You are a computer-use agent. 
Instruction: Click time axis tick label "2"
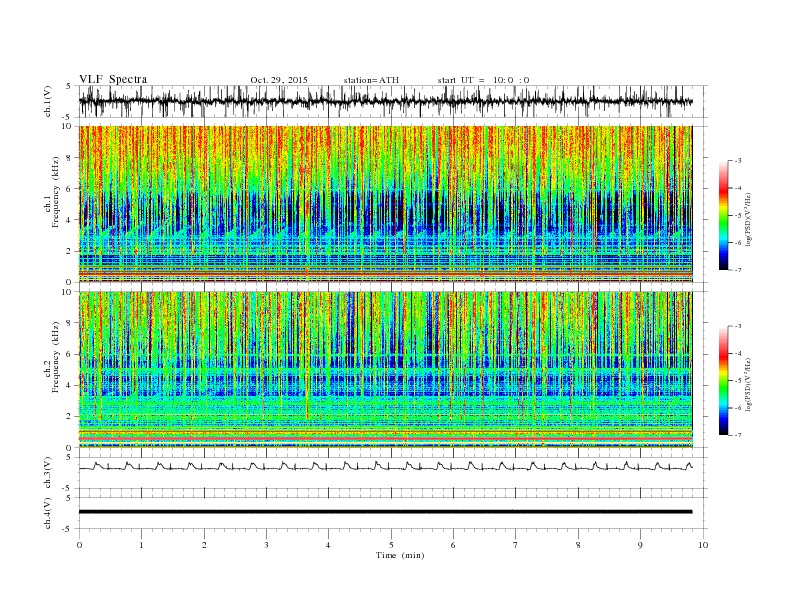tap(204, 545)
